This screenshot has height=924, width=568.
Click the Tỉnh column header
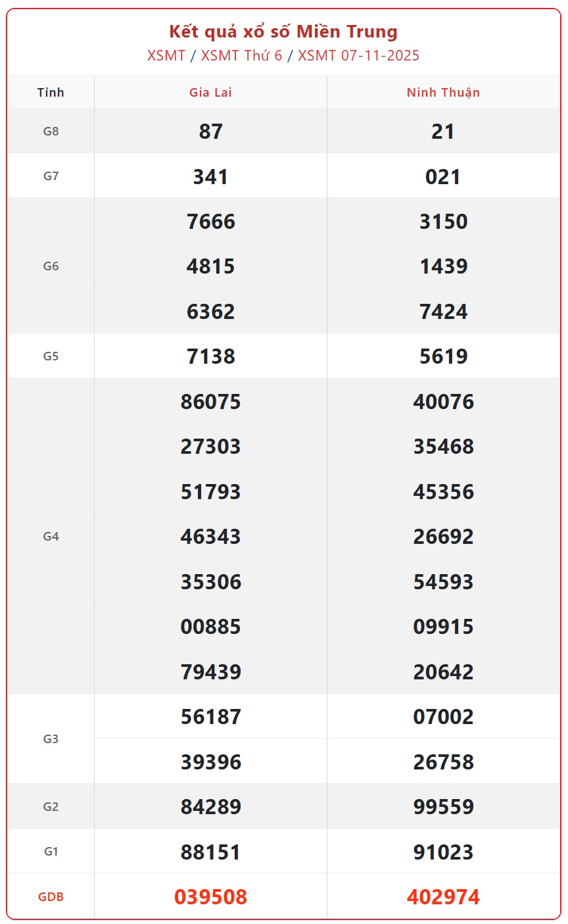click(51, 92)
